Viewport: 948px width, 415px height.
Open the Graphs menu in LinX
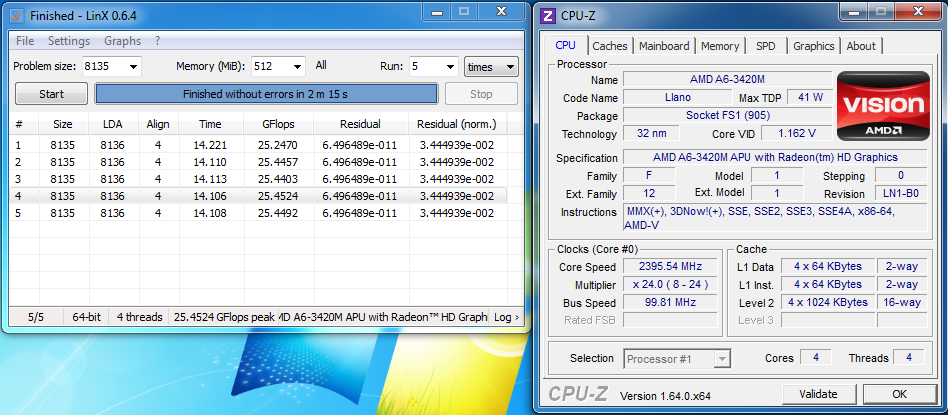click(122, 41)
